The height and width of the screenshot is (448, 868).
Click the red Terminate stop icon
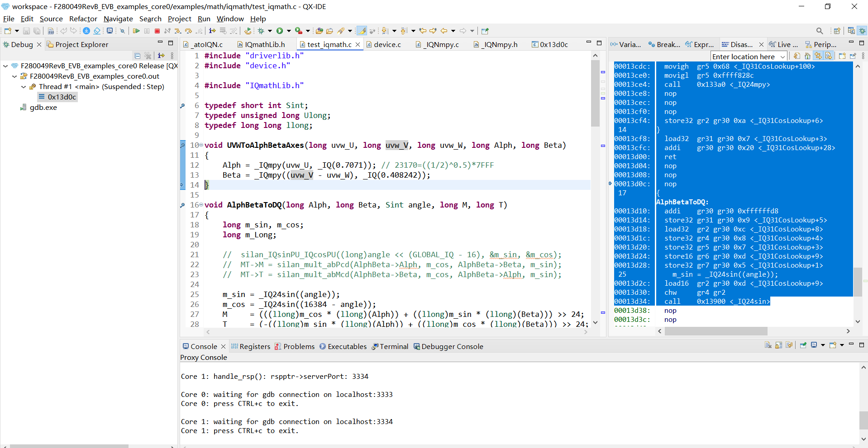tap(157, 31)
